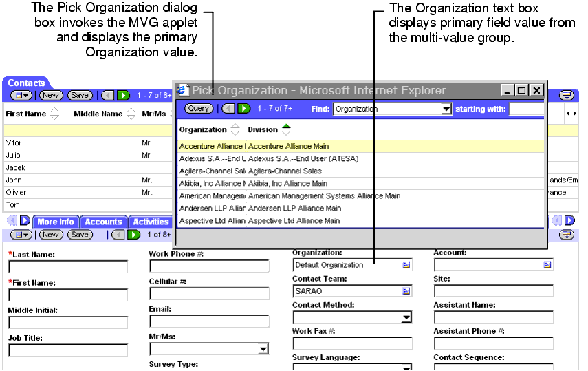Select contact row Julio

[x=88, y=155]
